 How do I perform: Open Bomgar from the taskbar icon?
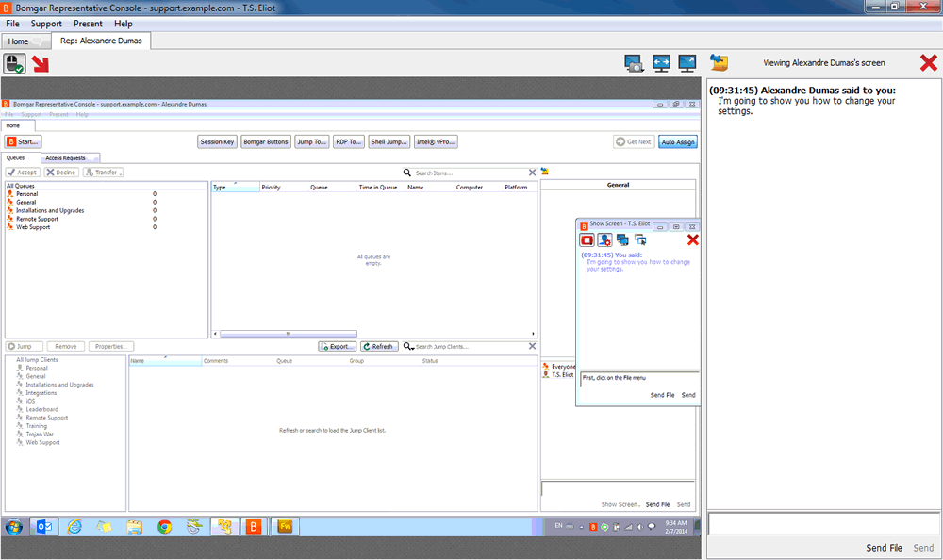click(x=254, y=526)
